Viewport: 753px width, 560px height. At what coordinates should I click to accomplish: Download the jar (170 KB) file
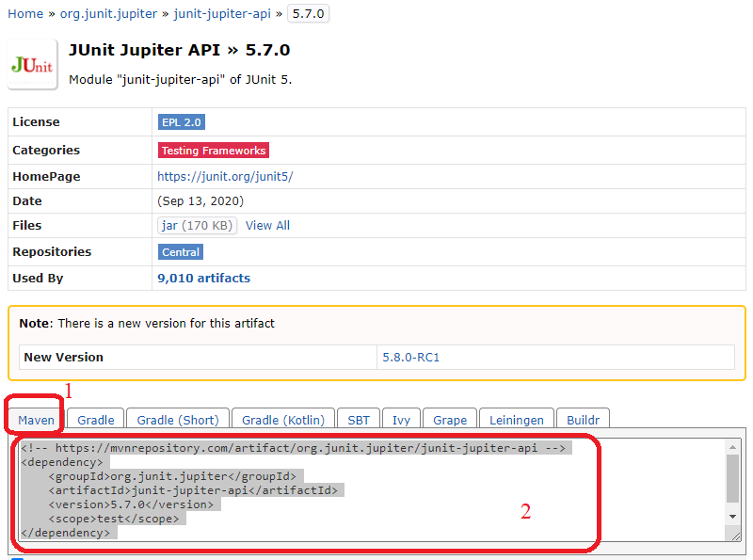point(197,225)
